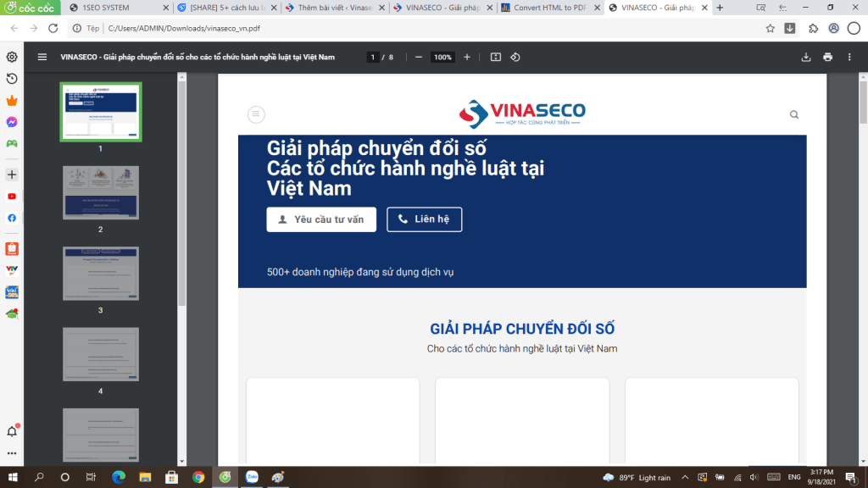Rotate the PDF counterclockwise

click(x=515, y=57)
